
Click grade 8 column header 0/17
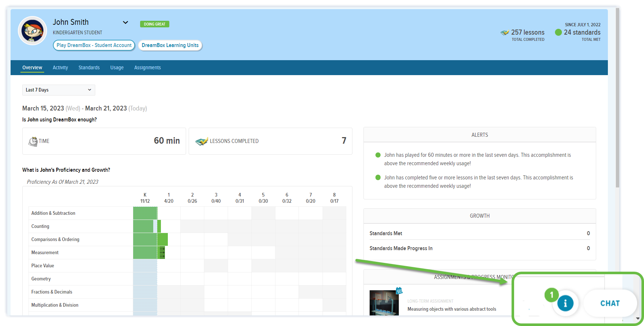point(334,198)
